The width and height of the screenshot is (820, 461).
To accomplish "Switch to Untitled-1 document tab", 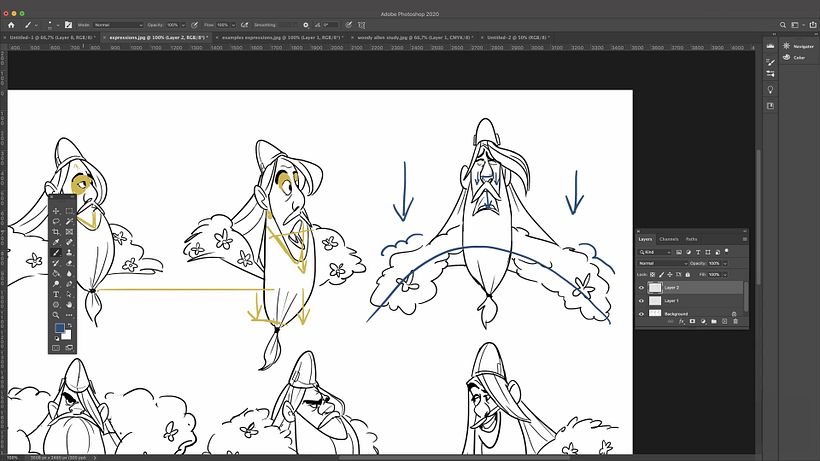I will point(52,38).
